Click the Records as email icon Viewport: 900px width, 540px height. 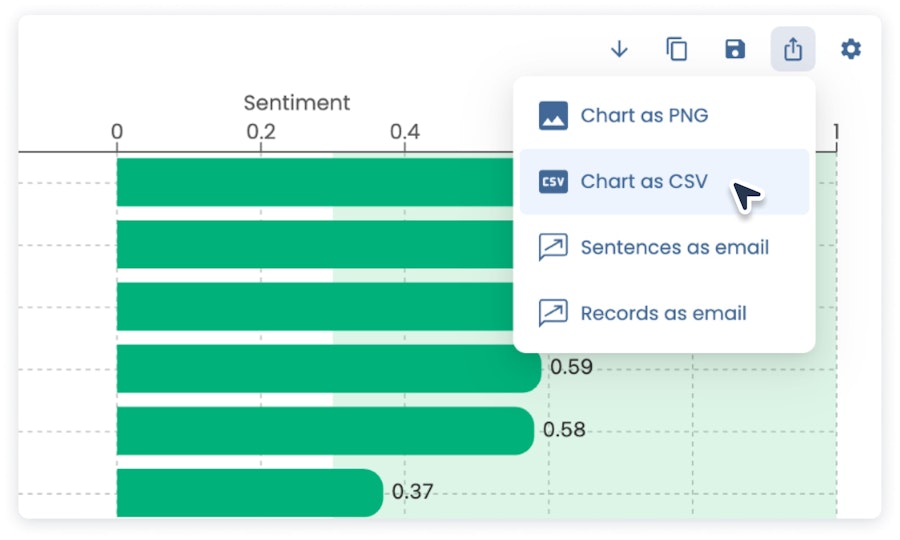pyautogui.click(x=553, y=313)
